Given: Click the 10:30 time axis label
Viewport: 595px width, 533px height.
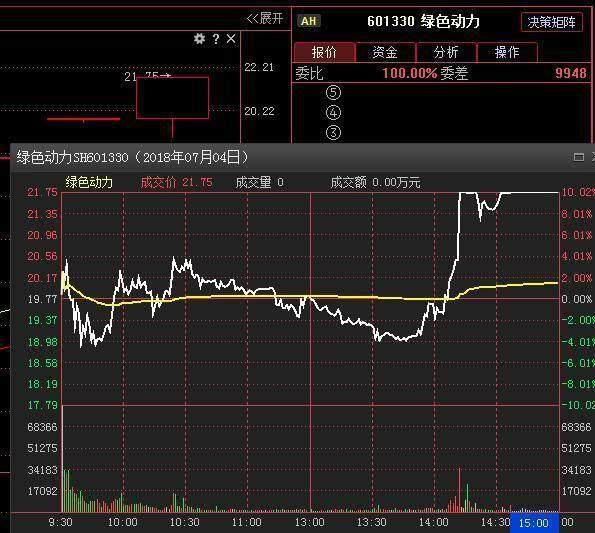Looking at the screenshot, I should [x=184, y=522].
